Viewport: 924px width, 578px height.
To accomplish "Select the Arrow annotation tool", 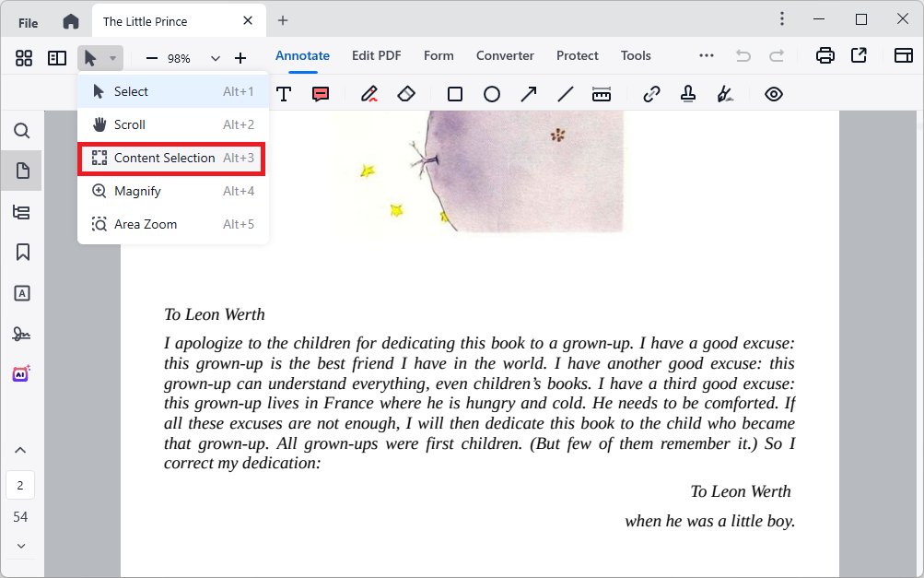I will coord(528,93).
